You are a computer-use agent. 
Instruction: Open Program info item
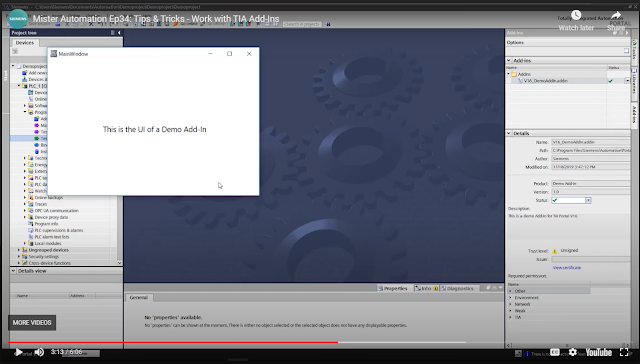(46, 224)
